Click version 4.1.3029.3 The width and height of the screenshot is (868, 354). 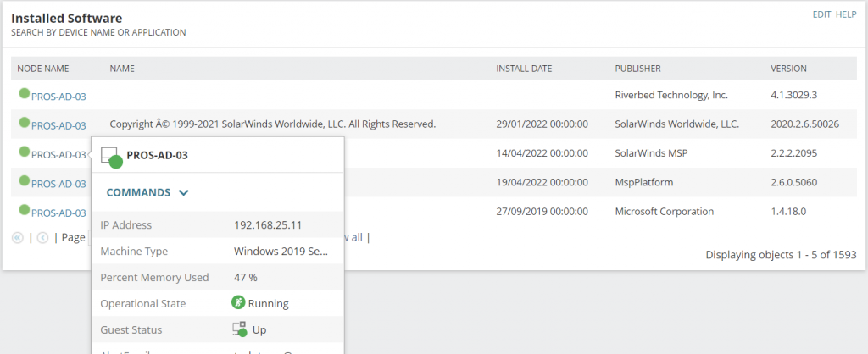793,95
